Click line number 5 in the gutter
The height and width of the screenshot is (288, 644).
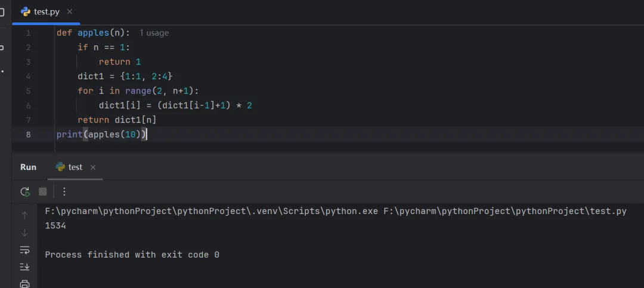tap(28, 91)
